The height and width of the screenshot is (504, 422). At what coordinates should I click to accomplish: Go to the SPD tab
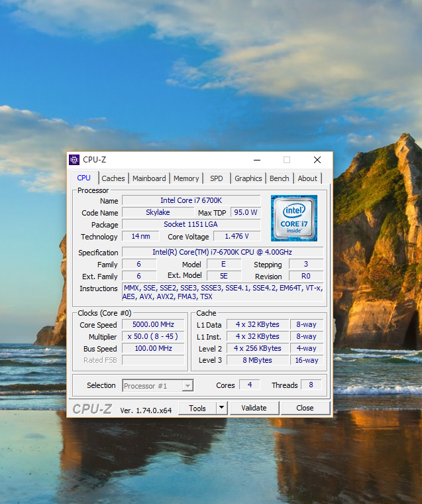pos(217,178)
